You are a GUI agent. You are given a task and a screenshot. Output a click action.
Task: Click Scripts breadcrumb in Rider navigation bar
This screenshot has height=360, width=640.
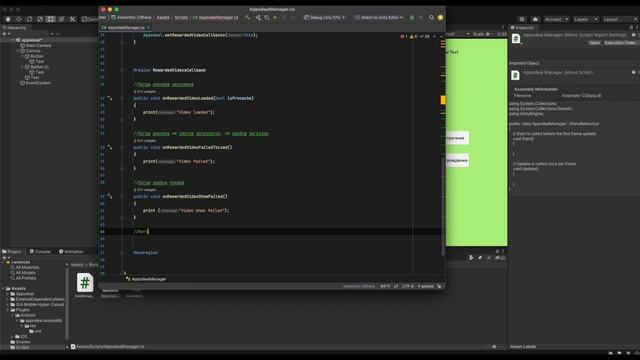tap(181, 18)
